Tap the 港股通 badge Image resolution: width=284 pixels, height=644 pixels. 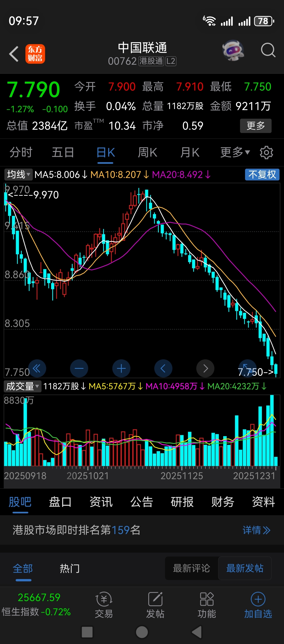[151, 61]
